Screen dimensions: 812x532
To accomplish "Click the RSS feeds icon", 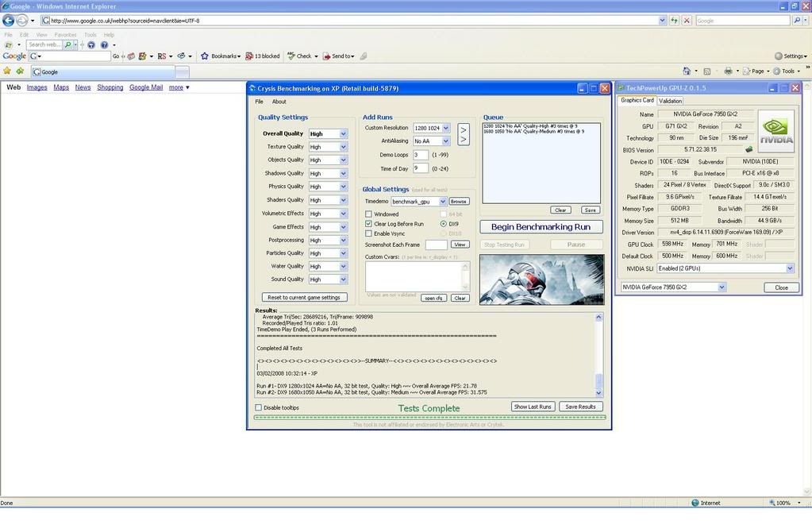I will [x=707, y=71].
